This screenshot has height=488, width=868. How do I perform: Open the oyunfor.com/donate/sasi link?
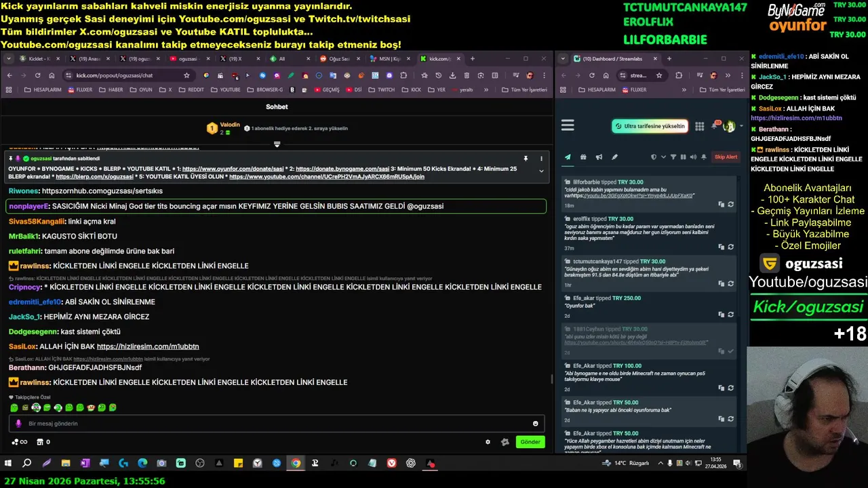tap(233, 169)
